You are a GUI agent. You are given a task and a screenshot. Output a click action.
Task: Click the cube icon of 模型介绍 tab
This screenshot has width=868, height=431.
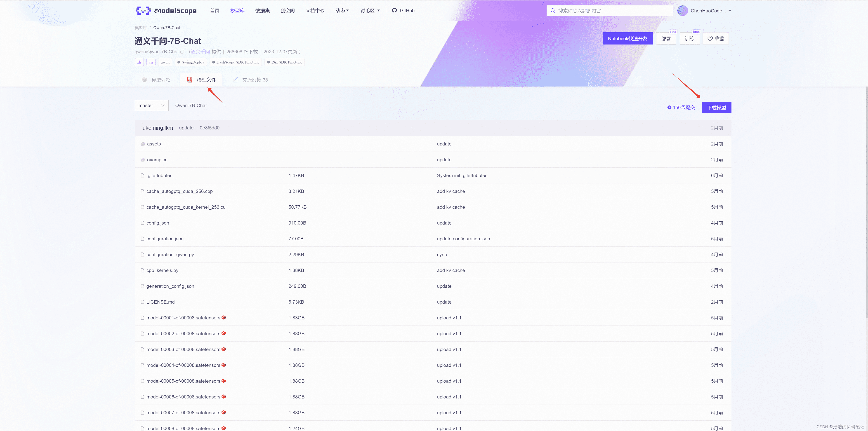coord(144,80)
